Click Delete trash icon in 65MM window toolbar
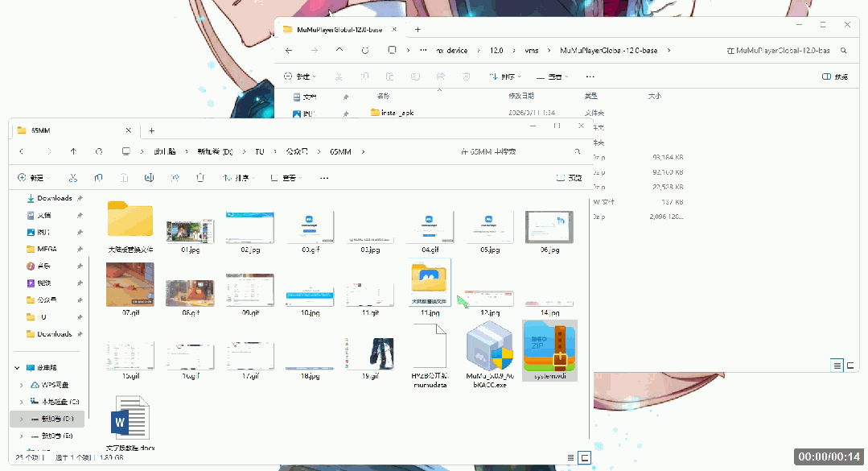The image size is (868, 471). click(x=200, y=178)
